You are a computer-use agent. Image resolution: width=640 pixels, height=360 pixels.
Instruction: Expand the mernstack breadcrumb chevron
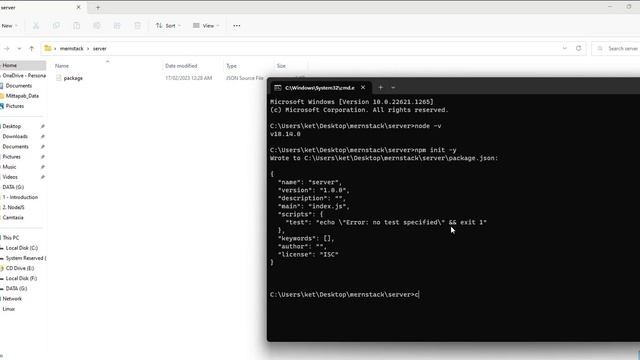[88, 49]
